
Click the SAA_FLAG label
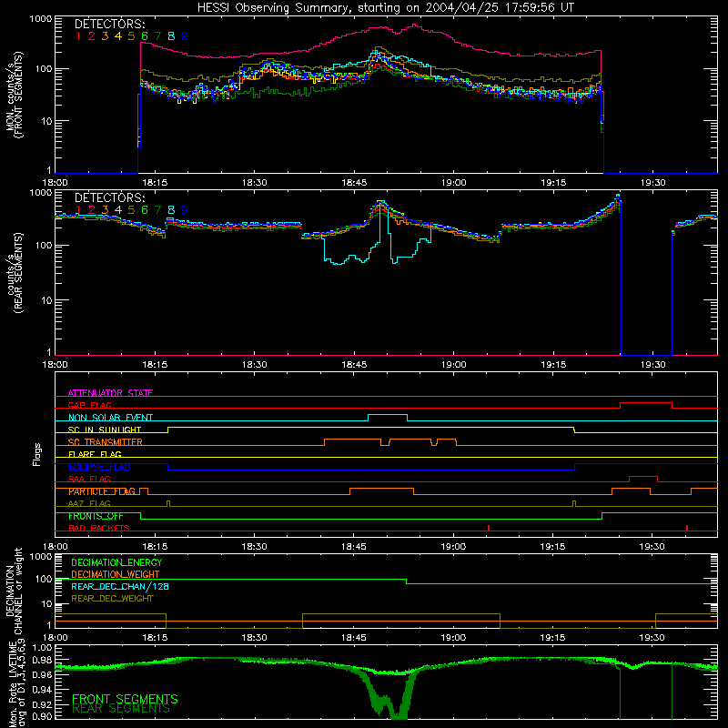pyautogui.click(x=89, y=479)
